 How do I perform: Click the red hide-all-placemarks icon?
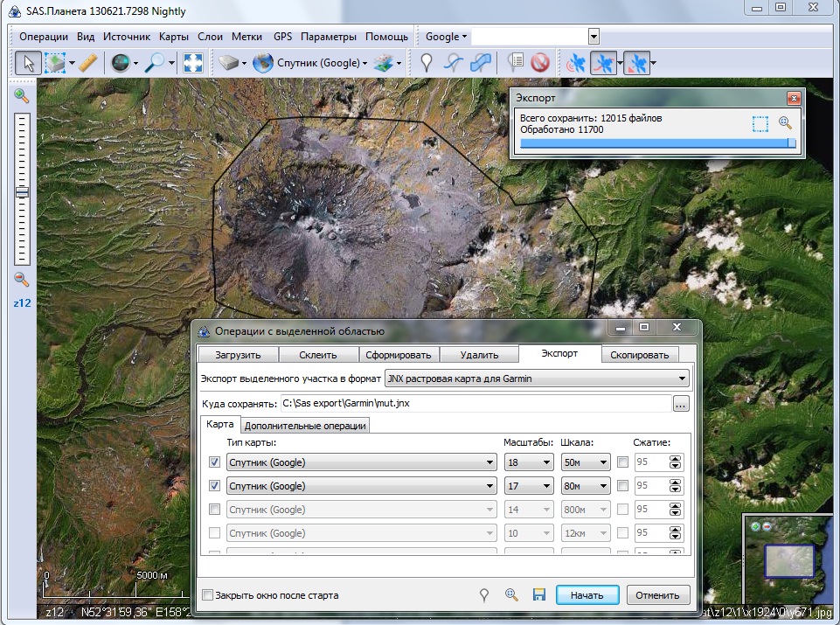pyautogui.click(x=541, y=63)
